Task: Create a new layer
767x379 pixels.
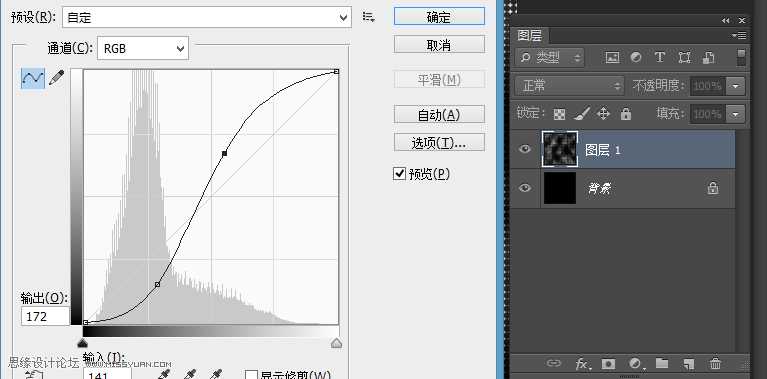Action: click(689, 363)
